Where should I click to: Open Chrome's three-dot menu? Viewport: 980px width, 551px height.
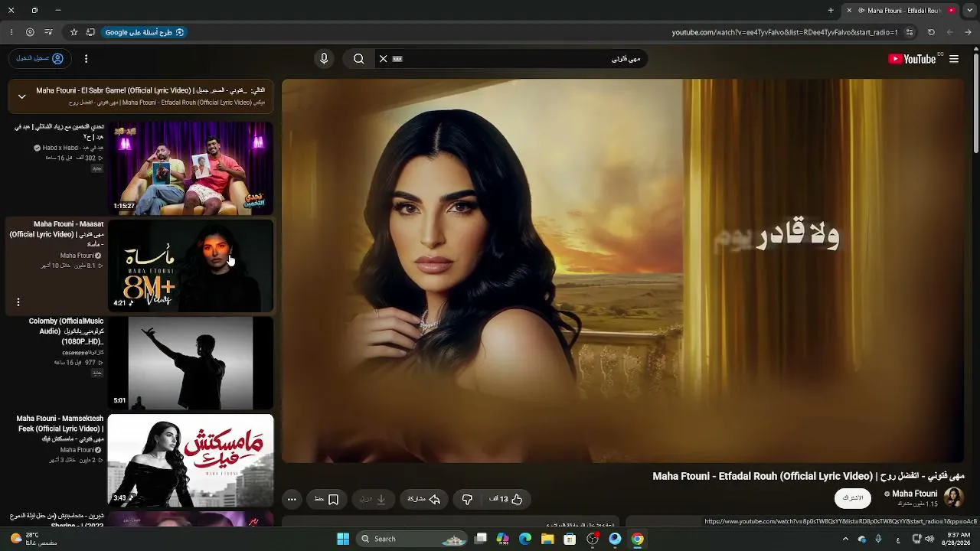[11, 32]
